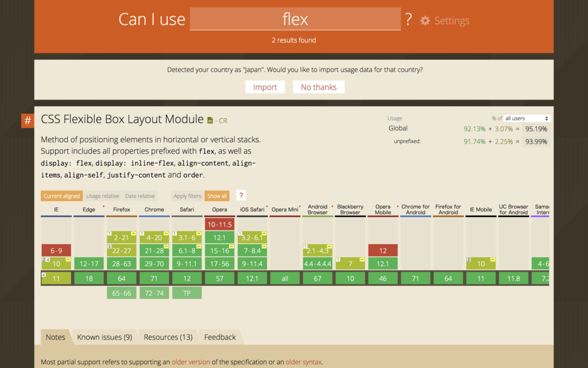Click Show all button
This screenshot has height=368, width=588.
tap(216, 196)
